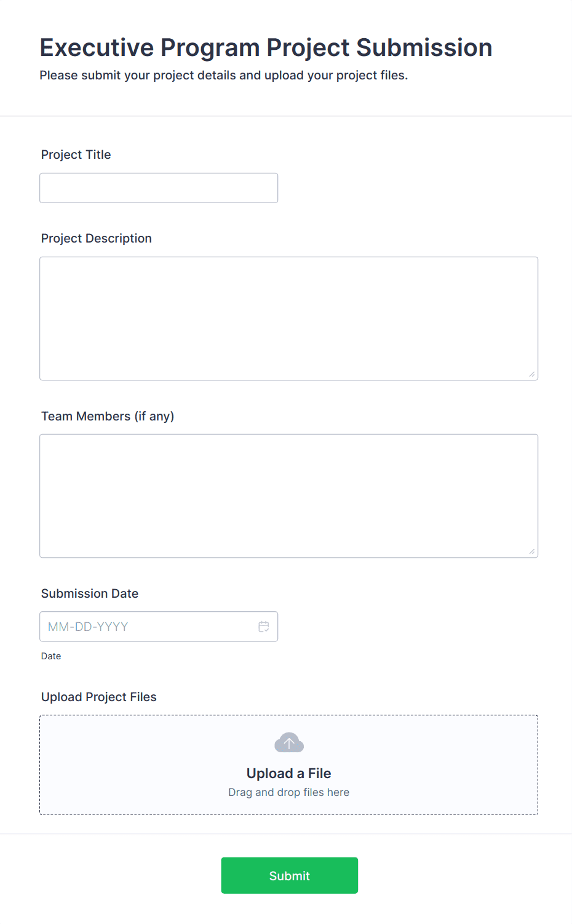The width and height of the screenshot is (572, 924).
Task: Click the MM-DD-YYYY date input field
Action: (148, 627)
